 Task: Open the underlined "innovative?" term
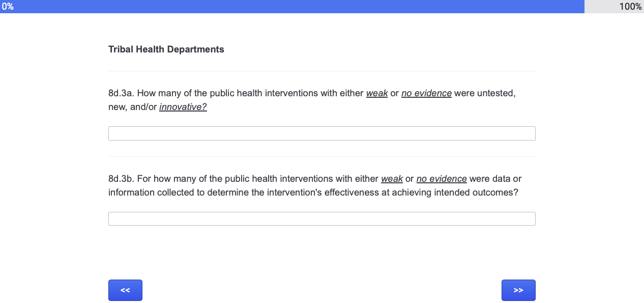coord(183,107)
